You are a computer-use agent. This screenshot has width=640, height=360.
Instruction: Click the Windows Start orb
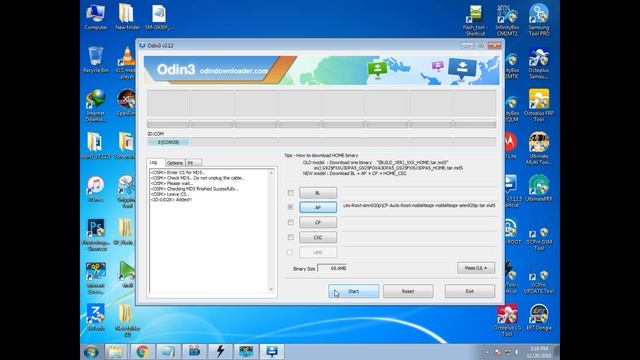point(91,351)
